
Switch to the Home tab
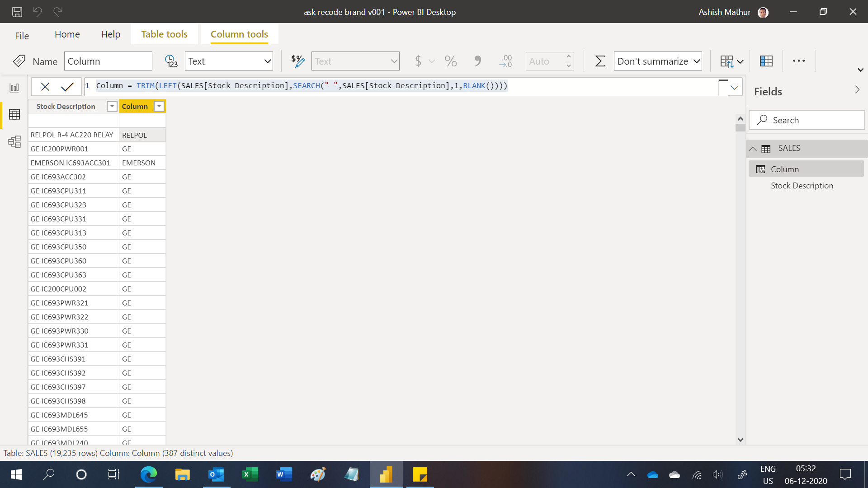(x=67, y=34)
